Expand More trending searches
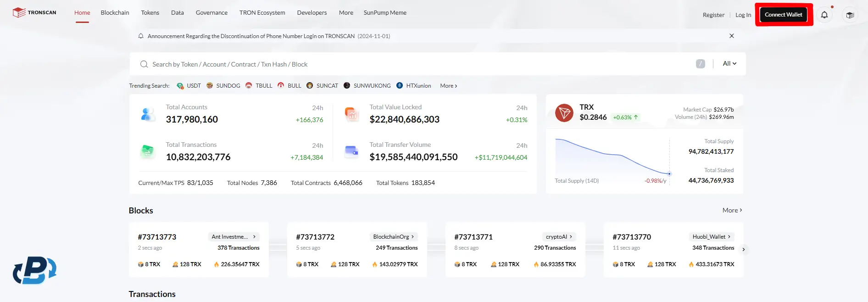This screenshot has height=302, width=868. pyautogui.click(x=448, y=86)
